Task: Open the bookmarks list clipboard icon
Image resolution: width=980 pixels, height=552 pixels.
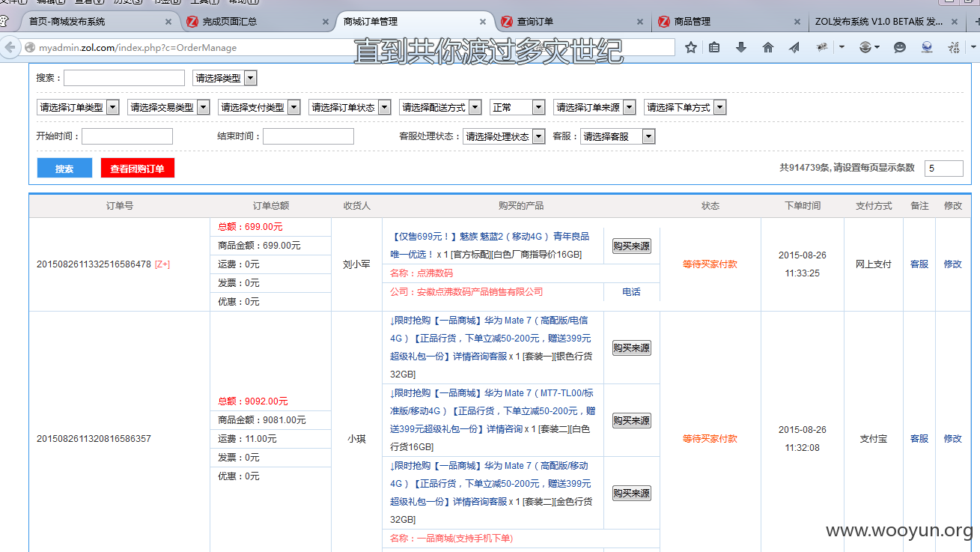Action: (714, 47)
